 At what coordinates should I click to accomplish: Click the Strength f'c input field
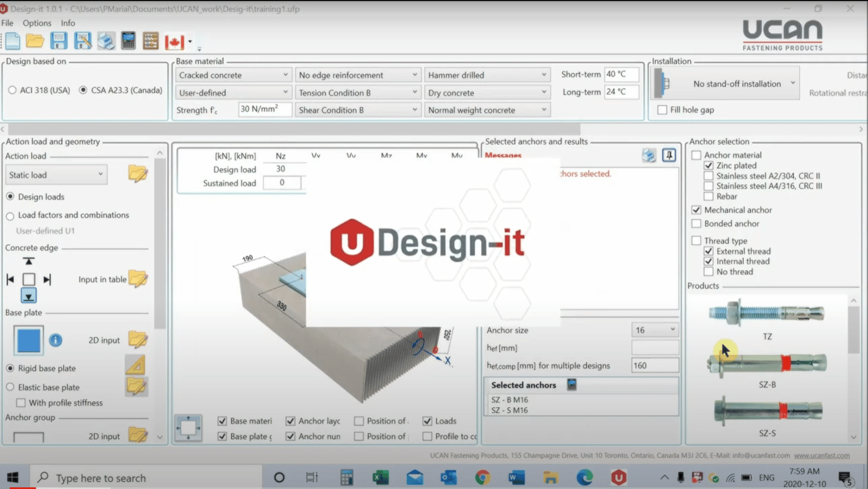(264, 109)
